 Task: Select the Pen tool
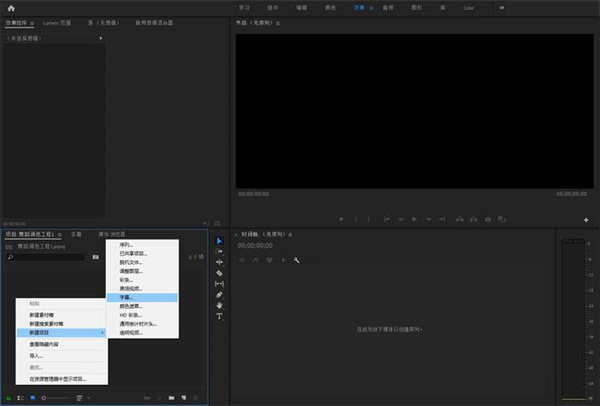(219, 294)
